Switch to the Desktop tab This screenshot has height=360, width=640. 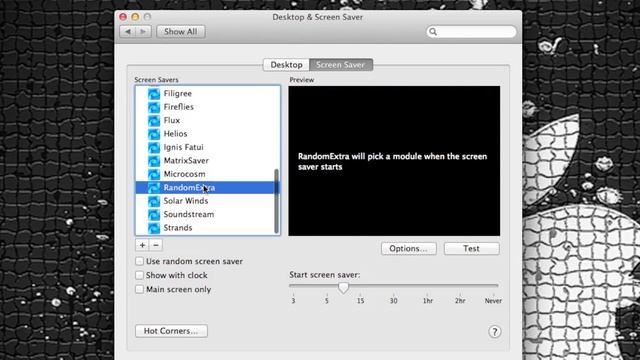[286, 65]
